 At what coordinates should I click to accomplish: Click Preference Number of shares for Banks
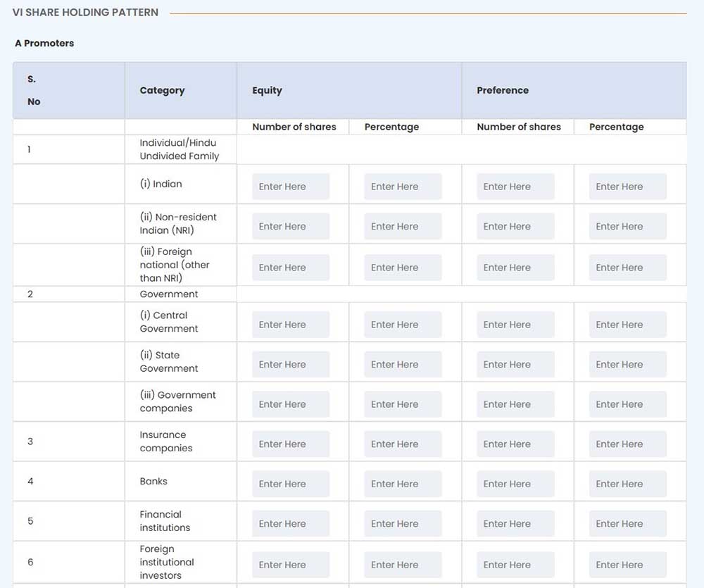(x=515, y=484)
